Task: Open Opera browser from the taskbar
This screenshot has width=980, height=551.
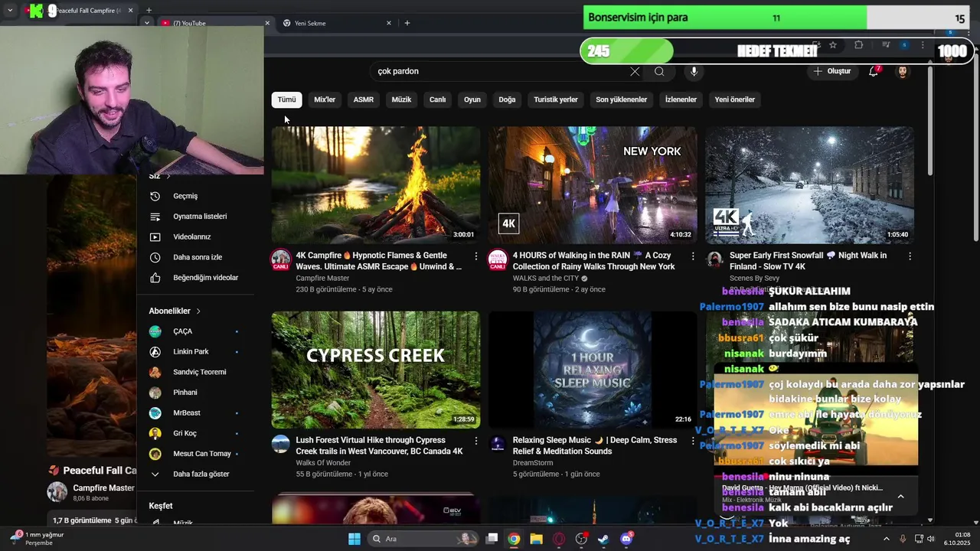Action: pos(559,539)
